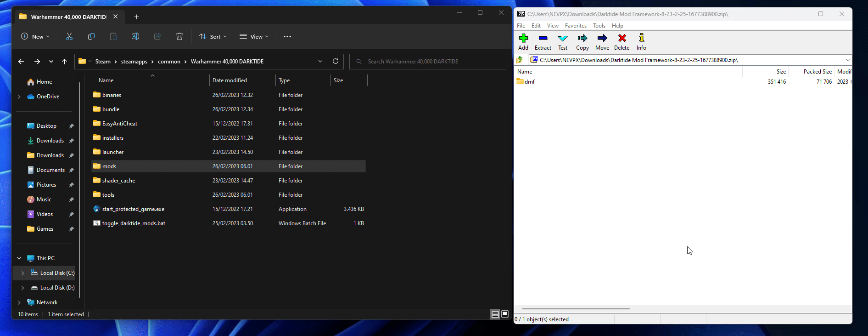
Task: Open the Sort dropdown
Action: [213, 37]
